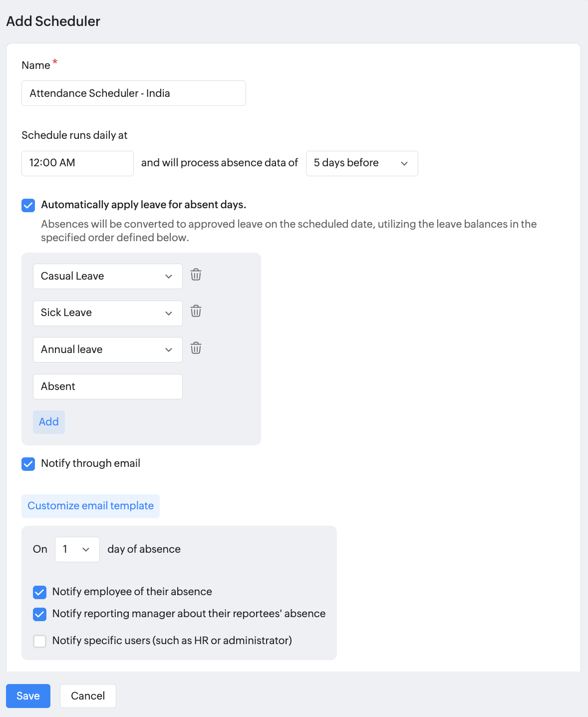Expand the Casual Leave dropdown
588x717 pixels.
click(x=107, y=276)
